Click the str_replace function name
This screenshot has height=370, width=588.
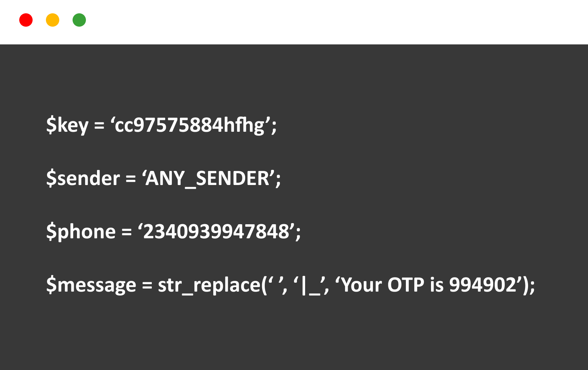click(x=209, y=285)
